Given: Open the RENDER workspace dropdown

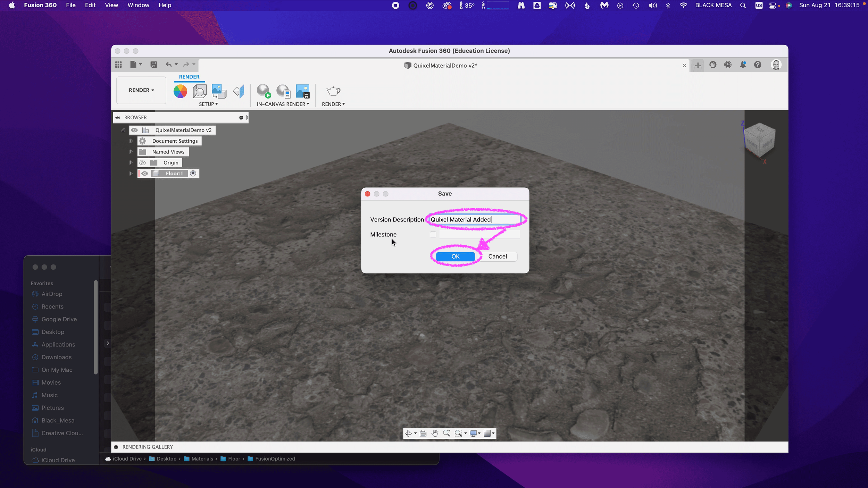Looking at the screenshot, I should coord(141,90).
